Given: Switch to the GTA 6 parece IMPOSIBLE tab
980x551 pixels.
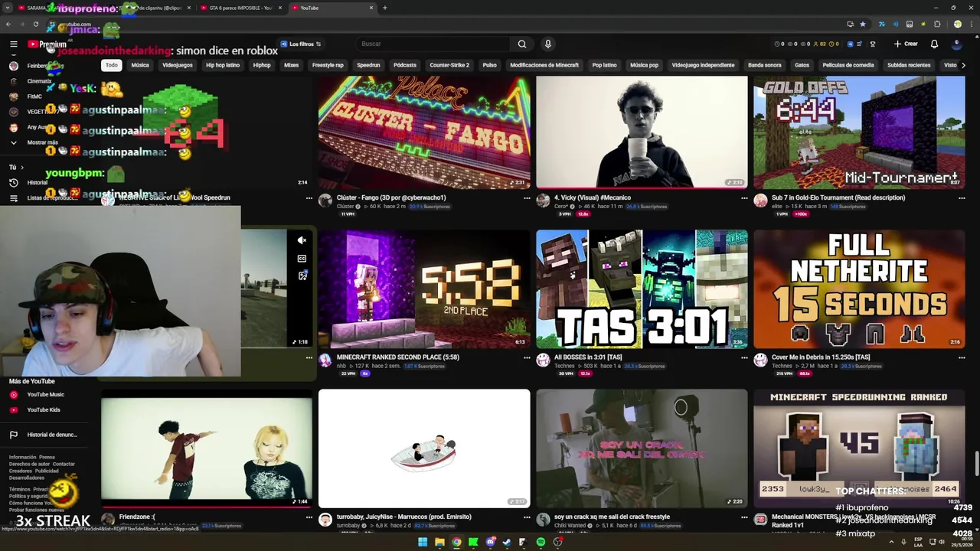Looking at the screenshot, I should (x=240, y=8).
